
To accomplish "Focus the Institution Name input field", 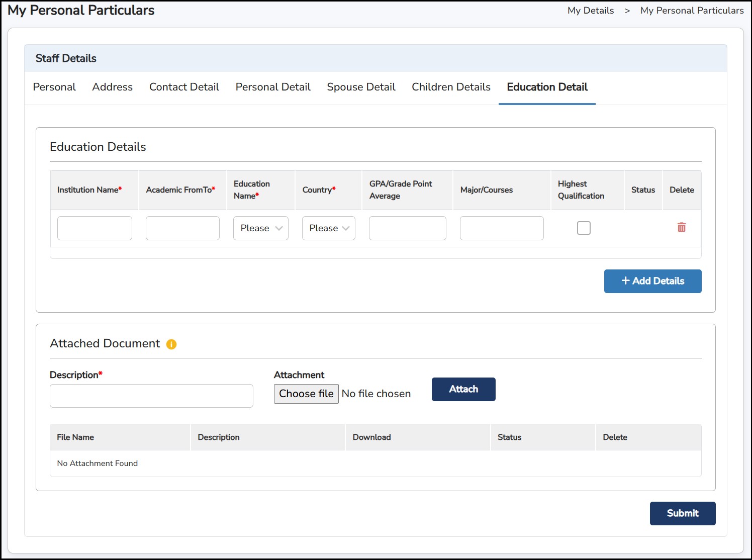I will pyautogui.click(x=95, y=228).
